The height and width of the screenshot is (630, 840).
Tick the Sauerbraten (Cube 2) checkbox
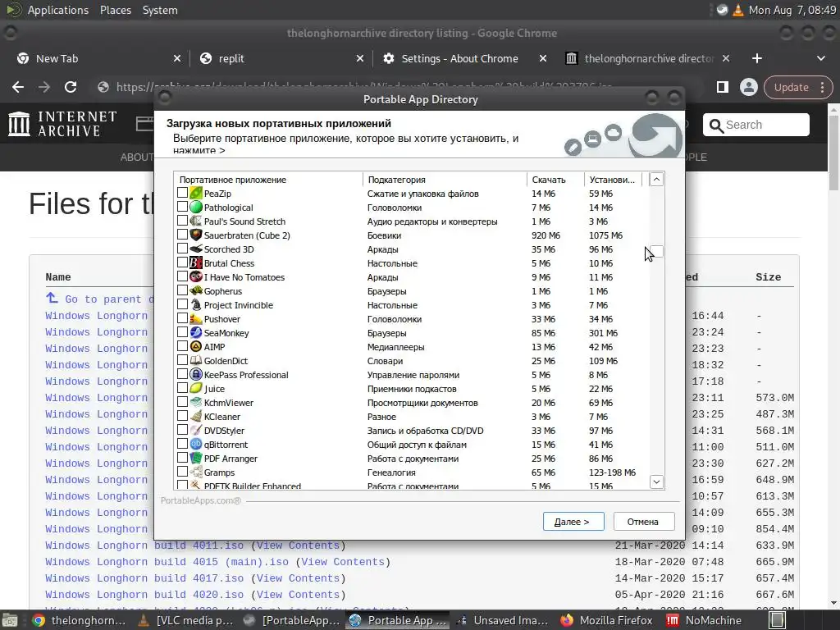(182, 234)
